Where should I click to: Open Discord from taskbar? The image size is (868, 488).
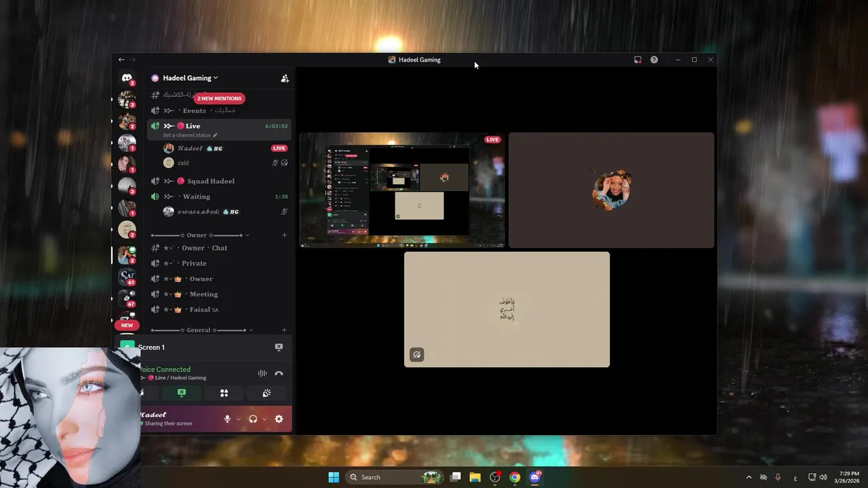click(535, 477)
